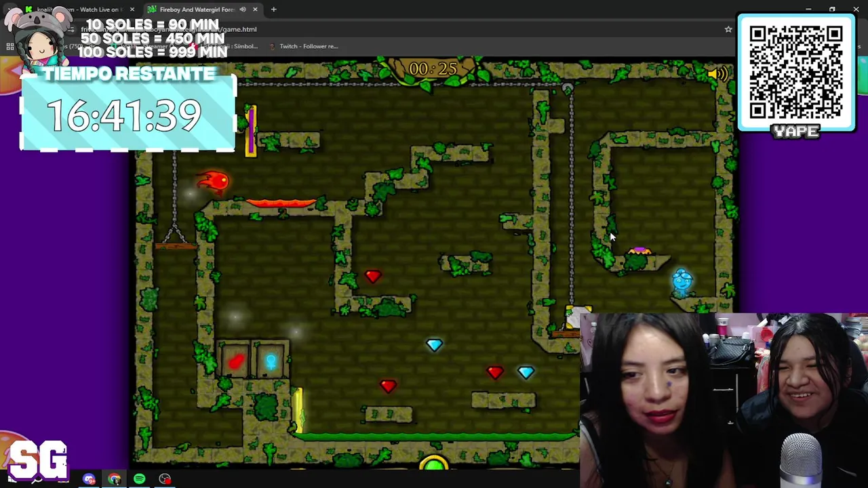Click Fireboy's red exit door
This screenshot has width=868, height=488.
click(x=235, y=360)
